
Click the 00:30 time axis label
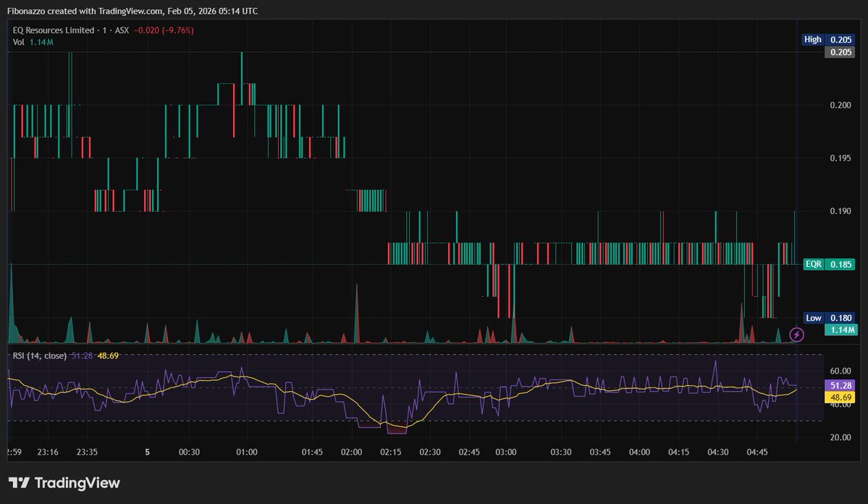pos(189,452)
